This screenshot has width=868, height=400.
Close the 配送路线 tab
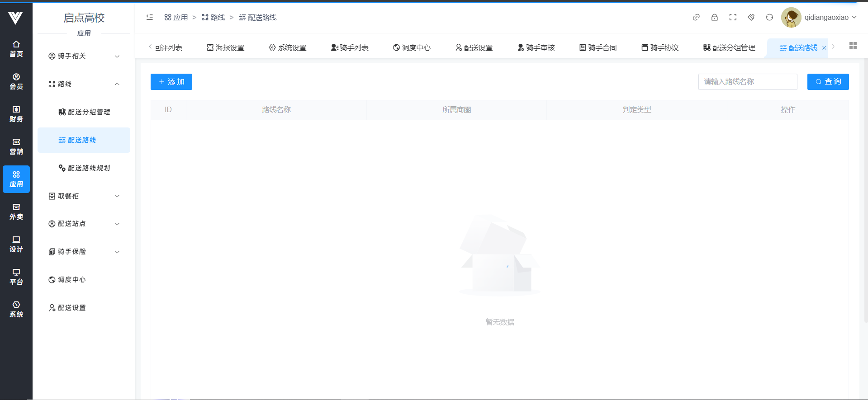point(824,48)
